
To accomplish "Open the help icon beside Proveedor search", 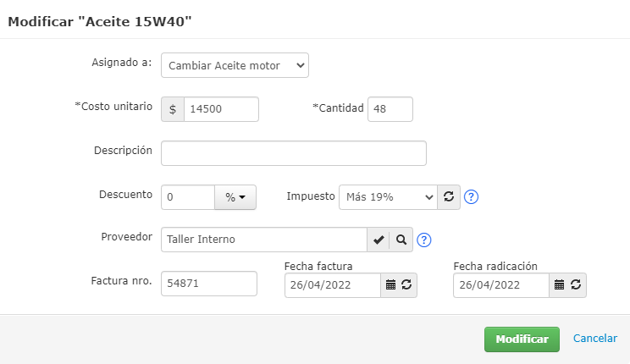I will (x=424, y=240).
